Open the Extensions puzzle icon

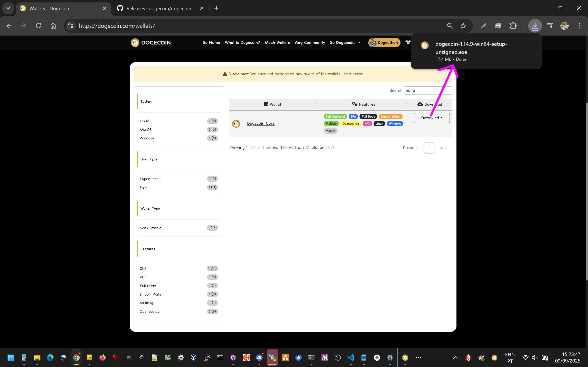click(513, 26)
